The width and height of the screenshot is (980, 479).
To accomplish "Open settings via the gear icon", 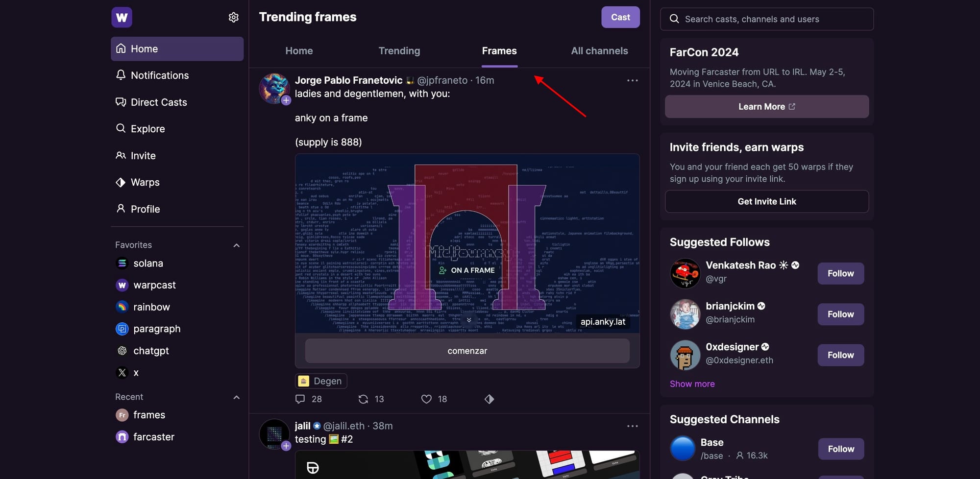I will click(234, 17).
